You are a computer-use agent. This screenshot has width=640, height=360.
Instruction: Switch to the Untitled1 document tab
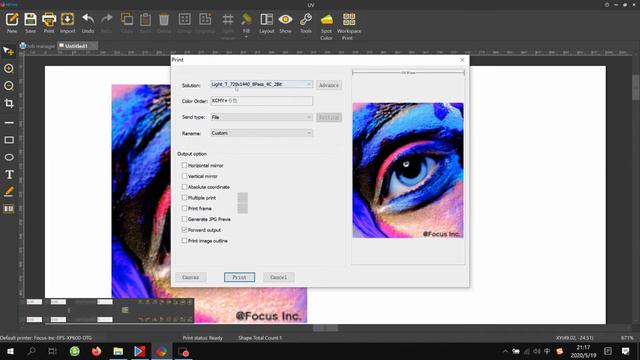[77, 46]
